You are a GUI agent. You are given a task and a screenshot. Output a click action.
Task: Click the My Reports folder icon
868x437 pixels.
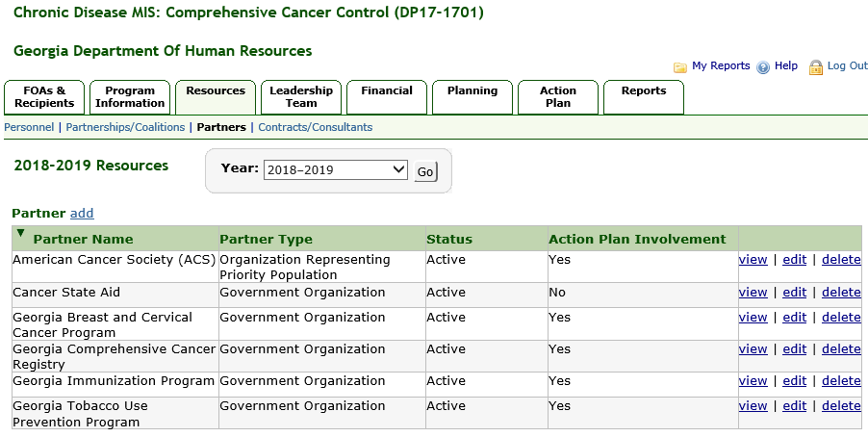pos(680,67)
